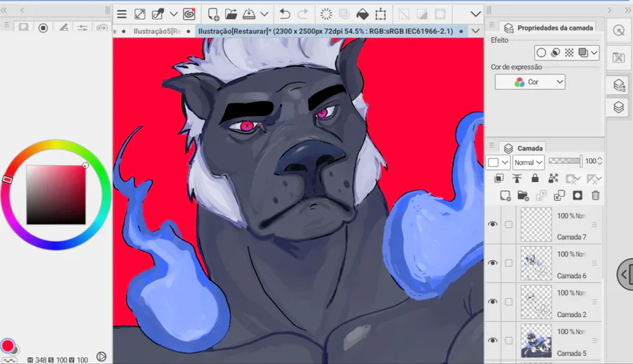The height and width of the screenshot is (364, 633).
Task: Open the layer palette color dropdown
Action: click(x=498, y=162)
